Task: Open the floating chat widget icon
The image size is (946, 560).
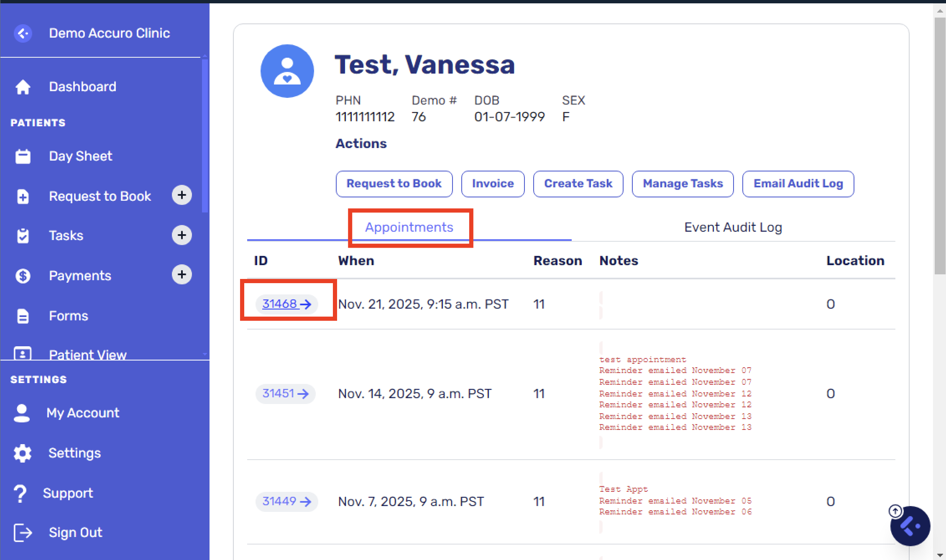Action: pos(910,526)
